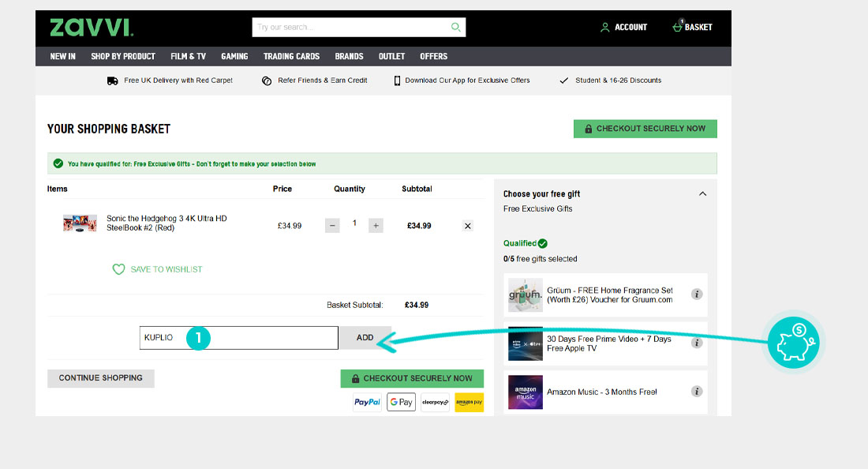Open the Outlet menu
The width and height of the screenshot is (868, 469).
[391, 57]
